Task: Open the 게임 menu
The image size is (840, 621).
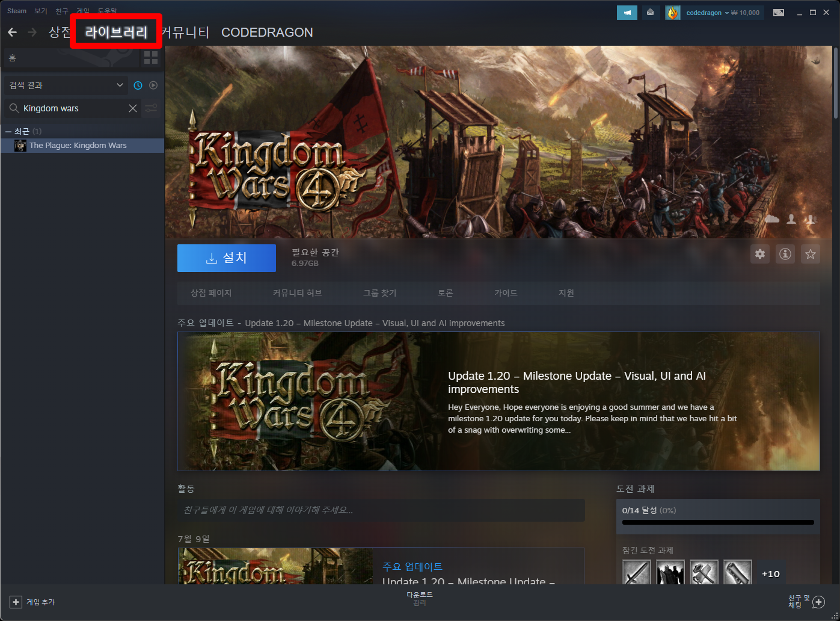Action: point(82,11)
